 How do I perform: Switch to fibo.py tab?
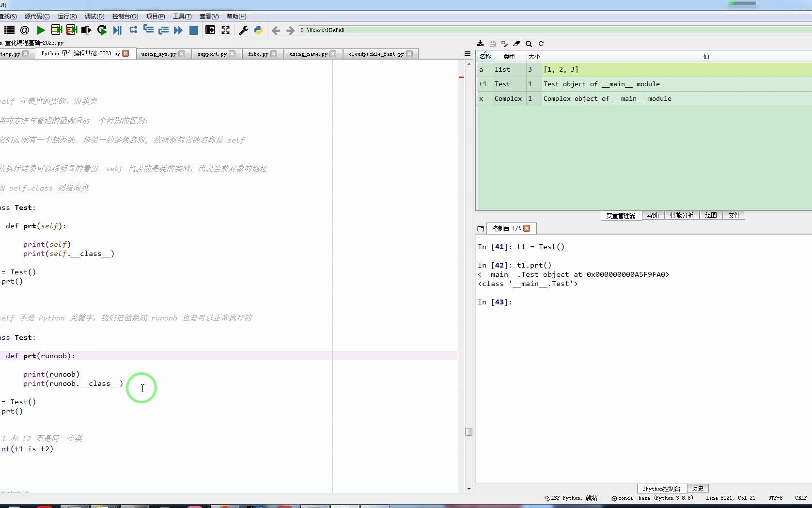point(258,54)
